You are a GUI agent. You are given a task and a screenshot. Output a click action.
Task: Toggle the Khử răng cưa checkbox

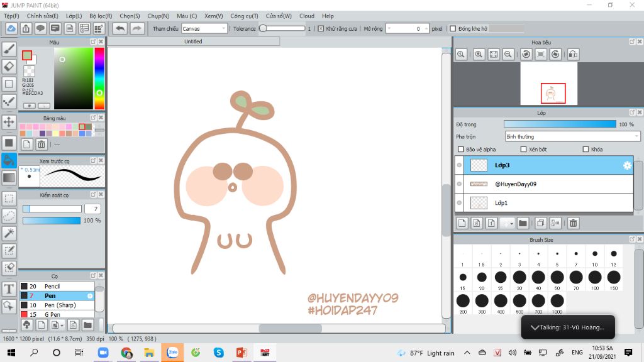tap(321, 29)
